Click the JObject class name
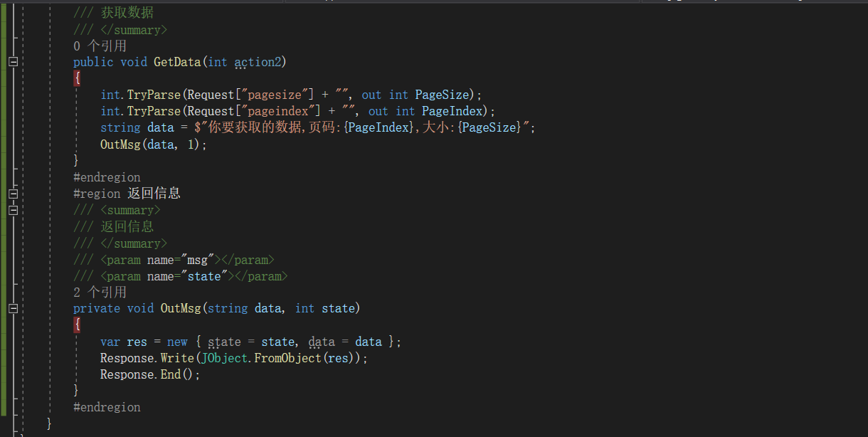The image size is (868, 437). (225, 358)
